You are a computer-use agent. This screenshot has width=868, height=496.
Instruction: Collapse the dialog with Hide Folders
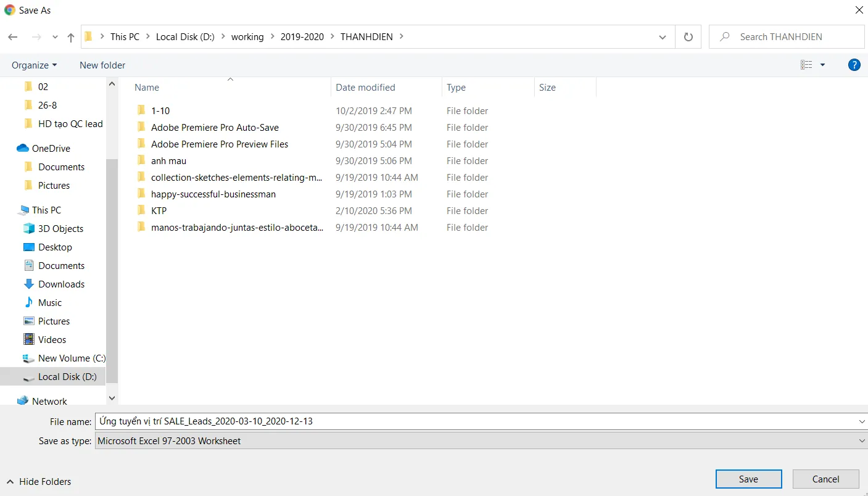(x=38, y=481)
